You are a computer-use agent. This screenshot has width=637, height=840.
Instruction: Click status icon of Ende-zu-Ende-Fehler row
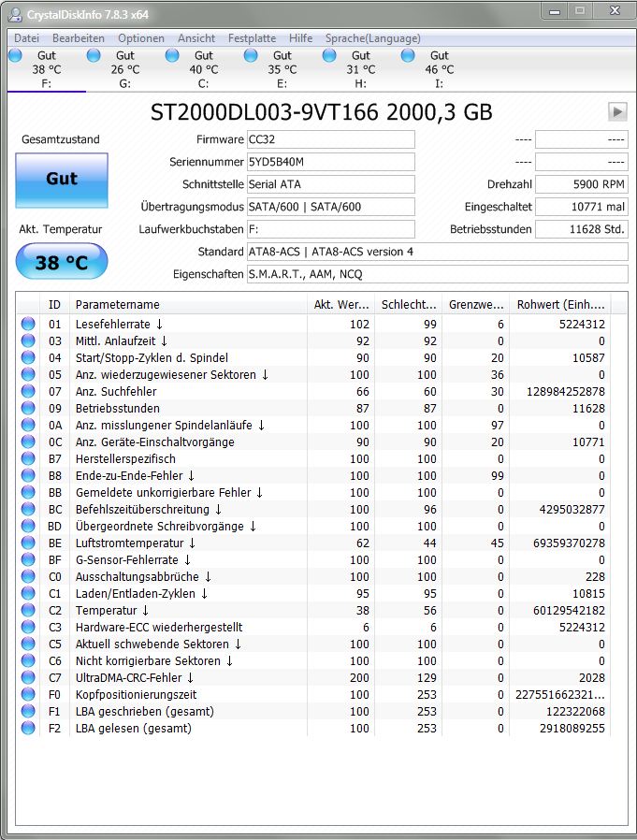28,475
